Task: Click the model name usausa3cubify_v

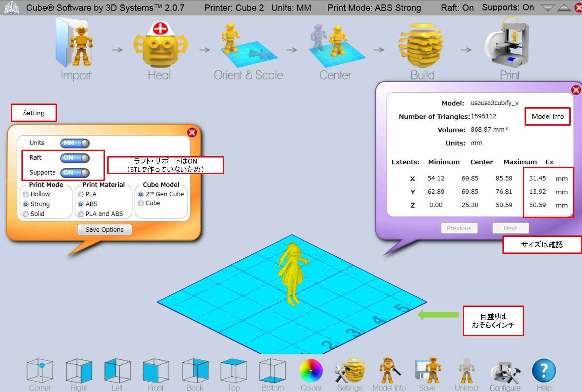Action: pos(495,103)
